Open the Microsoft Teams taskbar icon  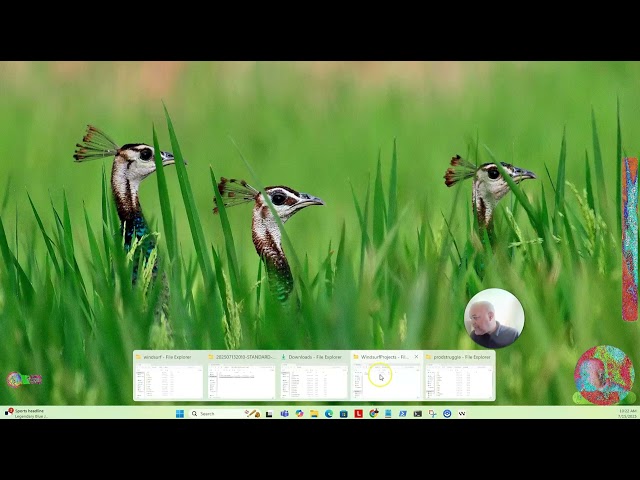(284, 413)
